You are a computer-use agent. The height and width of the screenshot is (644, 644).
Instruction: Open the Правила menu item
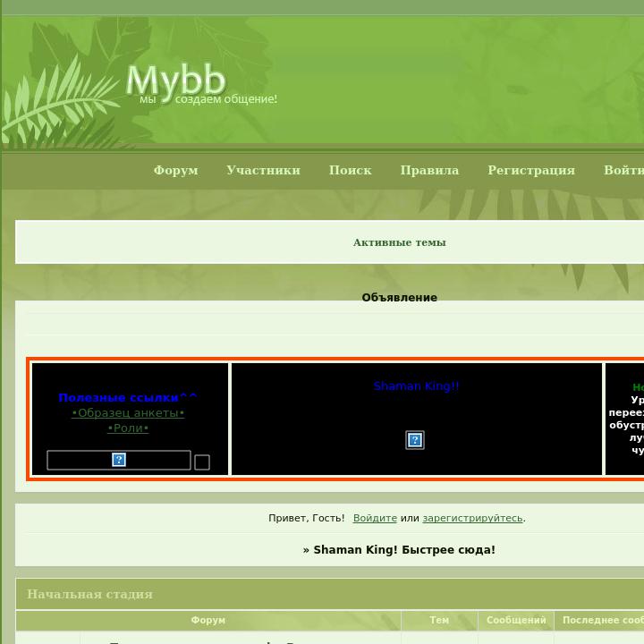429,170
